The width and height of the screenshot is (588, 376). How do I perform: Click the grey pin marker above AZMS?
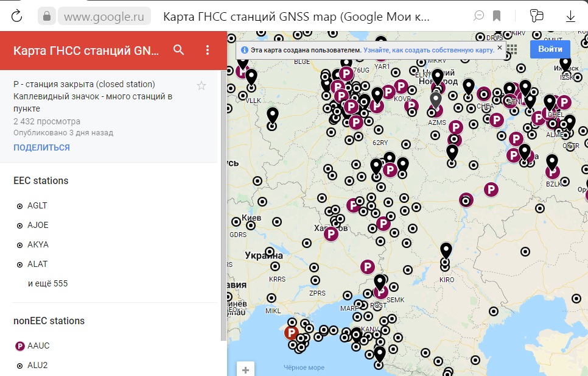435,99
